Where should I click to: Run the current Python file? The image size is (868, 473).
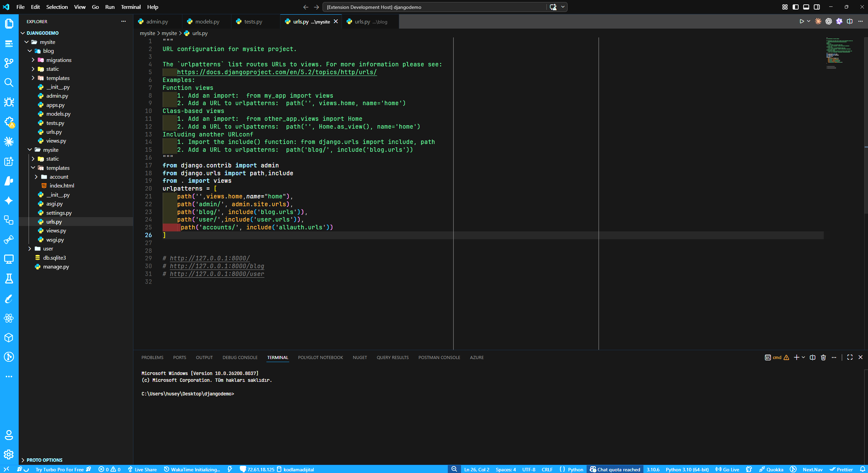tap(802, 21)
